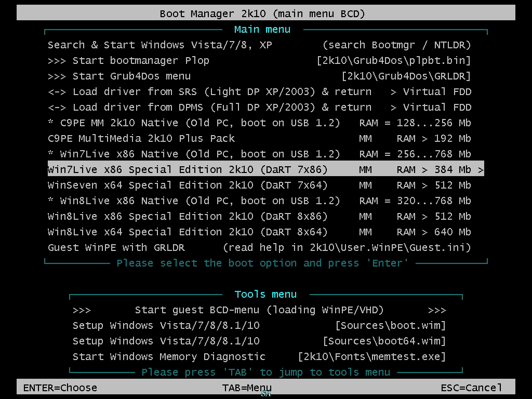Click the 'Tools menu' heading

265,294
